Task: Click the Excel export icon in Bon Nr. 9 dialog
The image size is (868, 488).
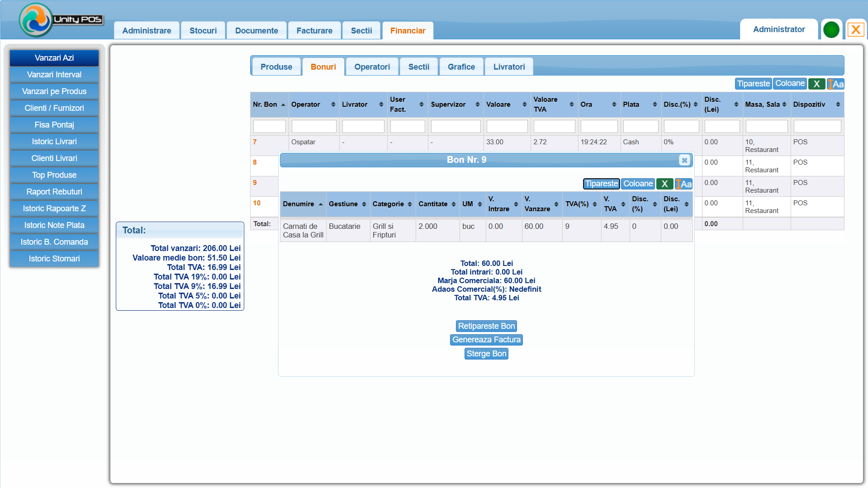Action: pos(664,184)
